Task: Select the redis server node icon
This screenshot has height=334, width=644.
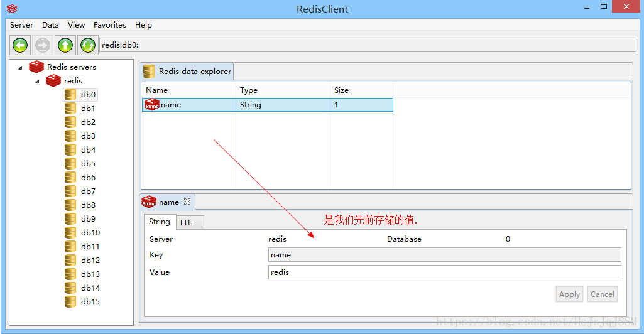Action: coord(53,80)
